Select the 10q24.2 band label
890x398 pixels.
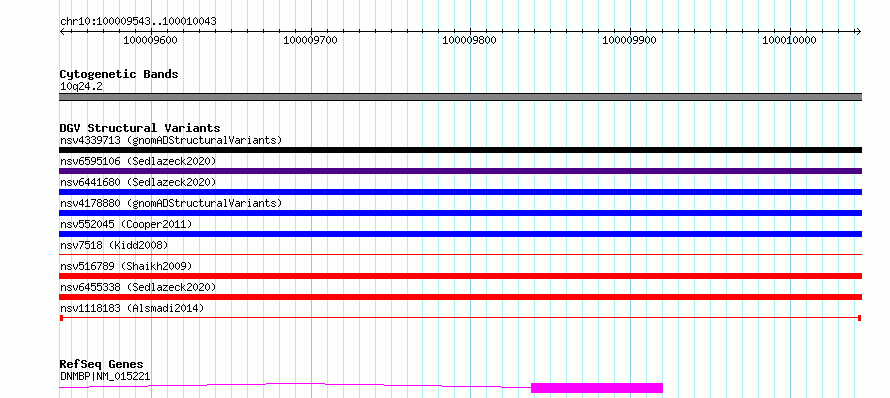click(81, 87)
